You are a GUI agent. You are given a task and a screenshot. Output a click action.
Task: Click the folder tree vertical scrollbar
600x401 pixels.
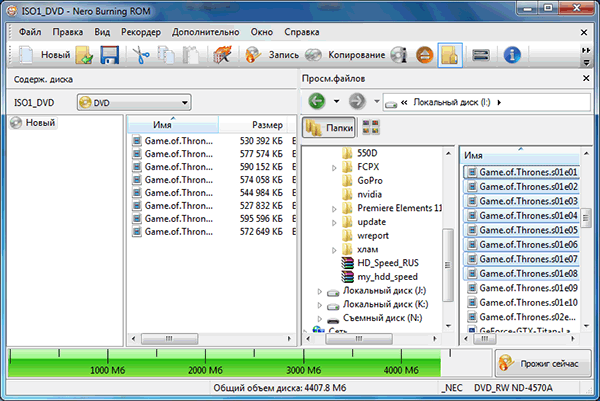point(448,265)
